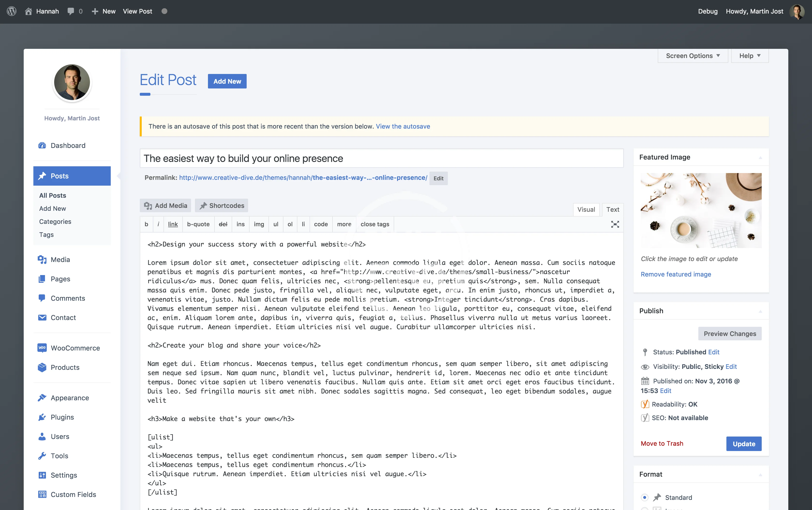The image size is (812, 510).
Task: Open the Plugins sidebar menu
Action: pos(62,417)
